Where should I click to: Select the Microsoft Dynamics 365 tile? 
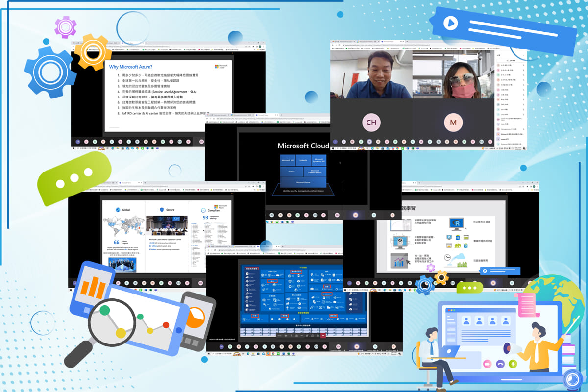click(x=318, y=160)
